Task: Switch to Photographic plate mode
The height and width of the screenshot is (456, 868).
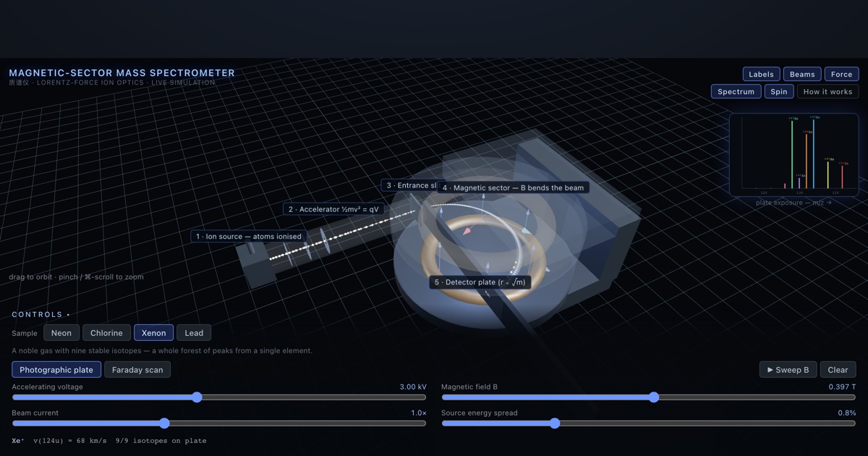Action: (x=56, y=370)
